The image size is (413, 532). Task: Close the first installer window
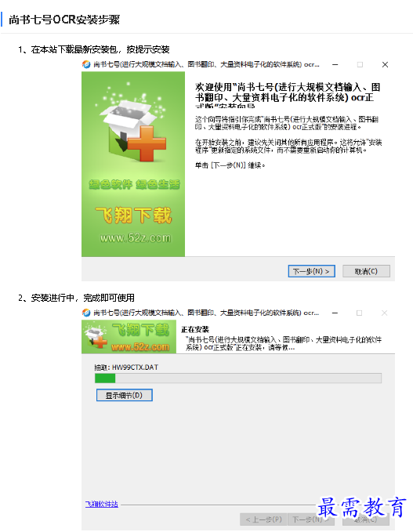[x=385, y=64]
